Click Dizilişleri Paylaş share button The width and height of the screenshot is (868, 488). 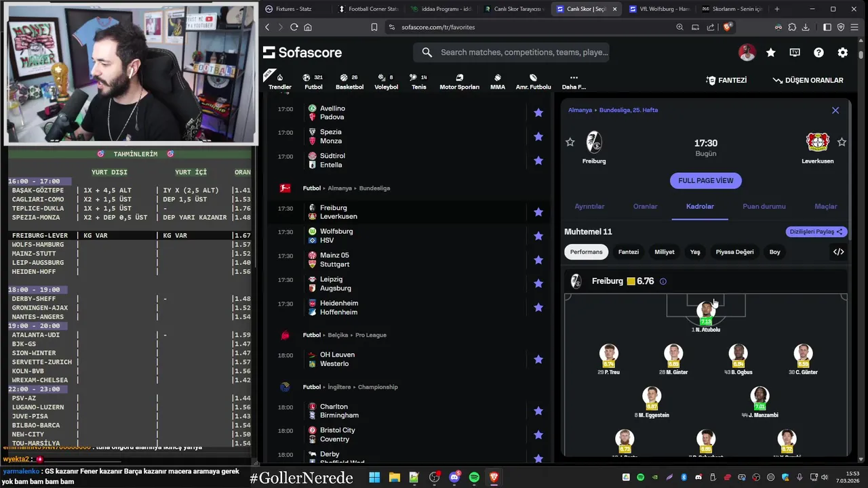point(816,231)
